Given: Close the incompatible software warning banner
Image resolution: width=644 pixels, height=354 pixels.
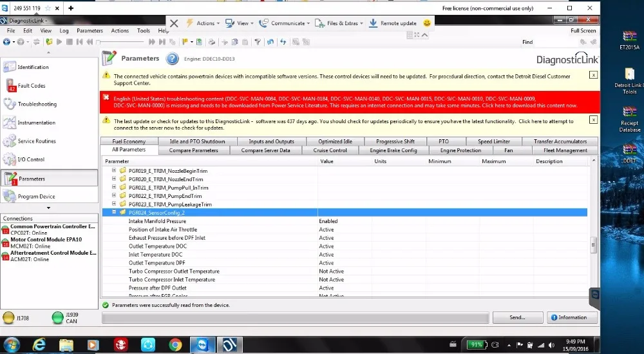Looking at the screenshot, I should (593, 75).
